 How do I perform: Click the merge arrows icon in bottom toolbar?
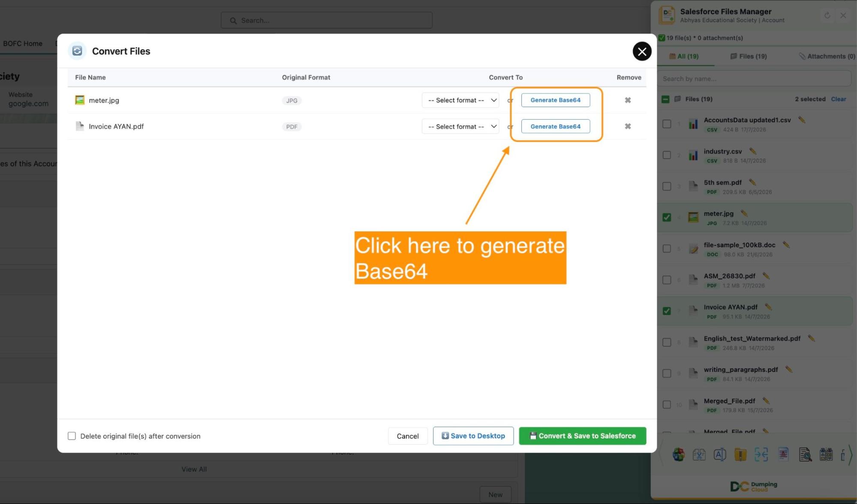pyautogui.click(x=761, y=454)
